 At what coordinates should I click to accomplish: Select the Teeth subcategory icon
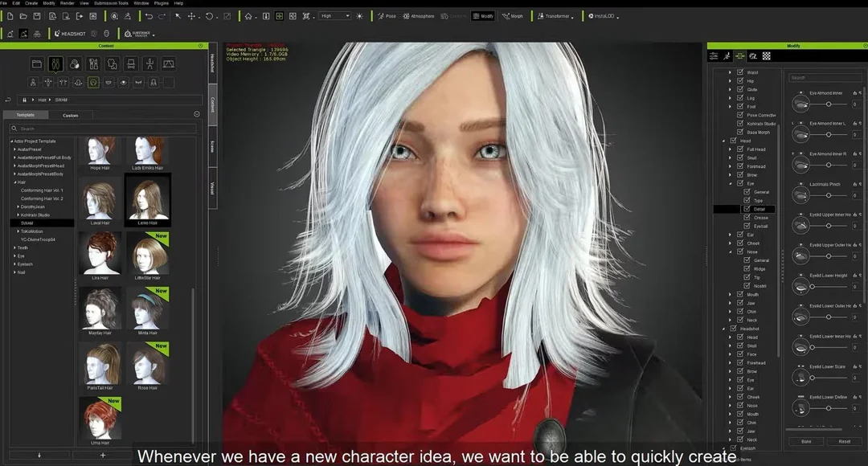coord(108,83)
